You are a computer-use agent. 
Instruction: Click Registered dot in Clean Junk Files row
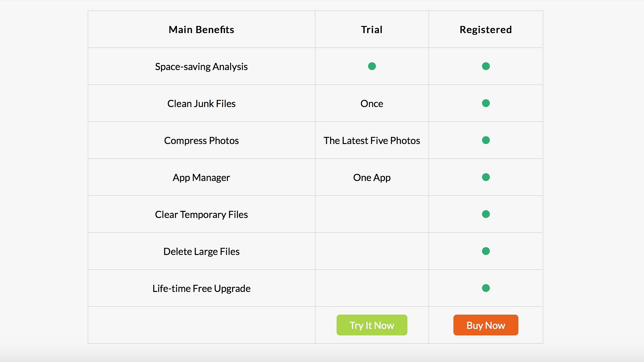pyautogui.click(x=486, y=103)
